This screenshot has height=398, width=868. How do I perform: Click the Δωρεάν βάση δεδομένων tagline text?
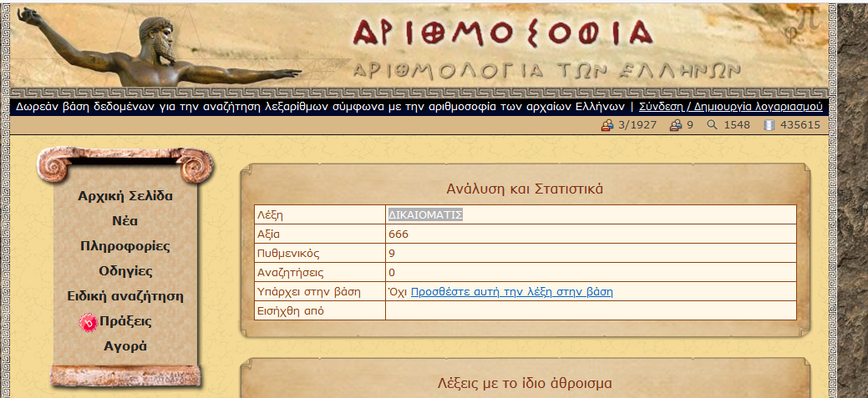321,107
